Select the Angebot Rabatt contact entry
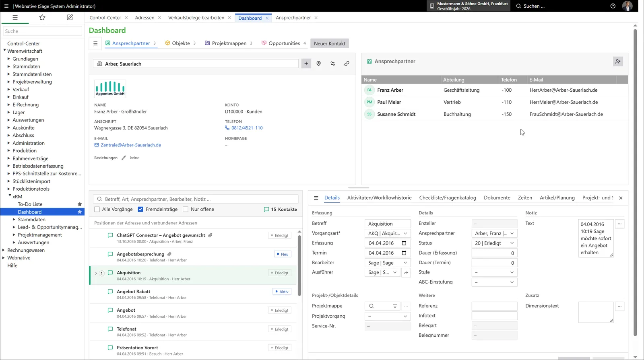The height and width of the screenshot is (360, 644). tap(193, 294)
